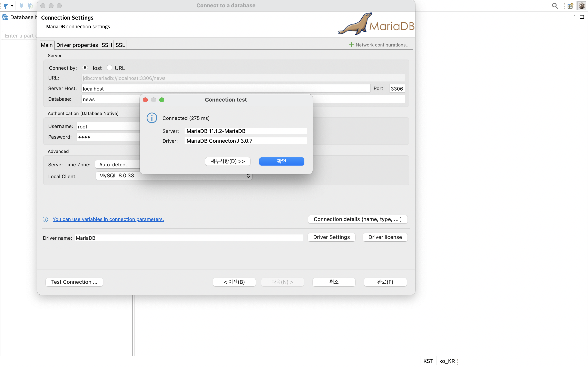The image size is (588, 367).
Task: Maximize the Database Navigator view
Action: click(x=582, y=17)
